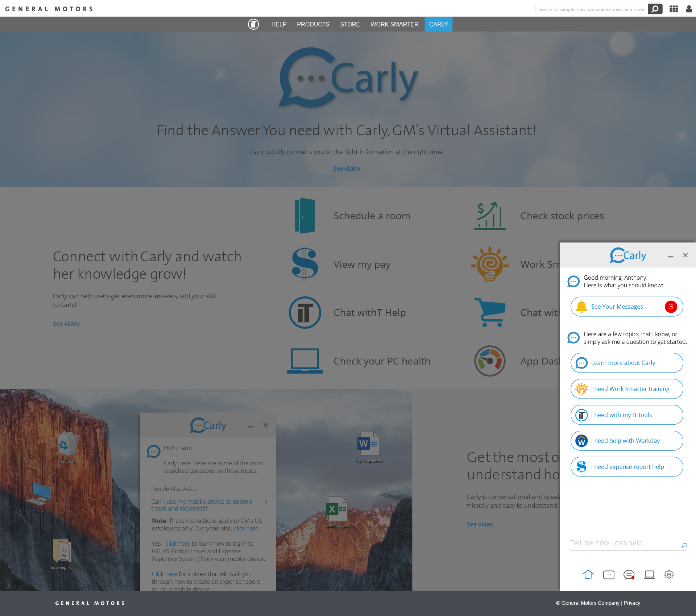Open the feedback bubble icon with red notification dot
696x616 pixels.
(x=629, y=575)
